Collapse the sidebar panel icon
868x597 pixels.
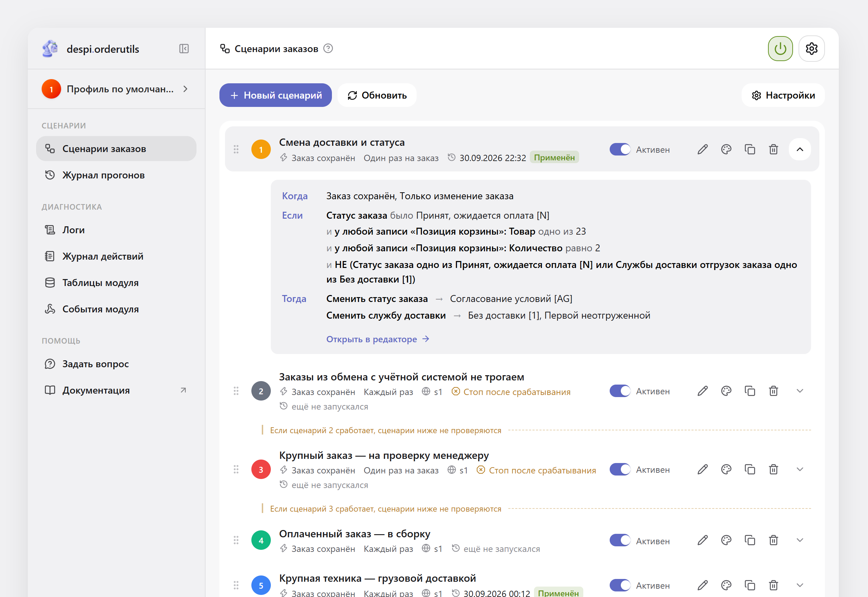(x=184, y=49)
